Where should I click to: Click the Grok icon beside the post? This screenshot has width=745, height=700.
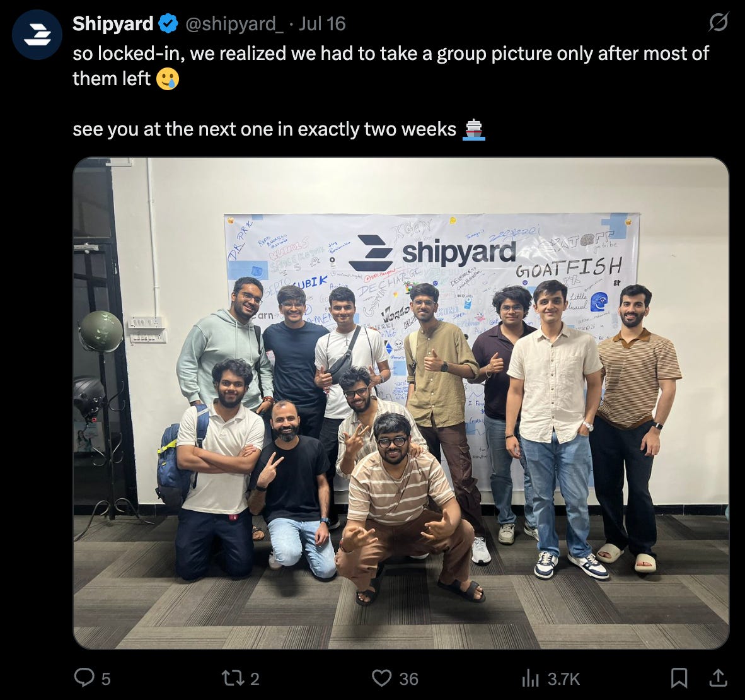click(x=718, y=22)
